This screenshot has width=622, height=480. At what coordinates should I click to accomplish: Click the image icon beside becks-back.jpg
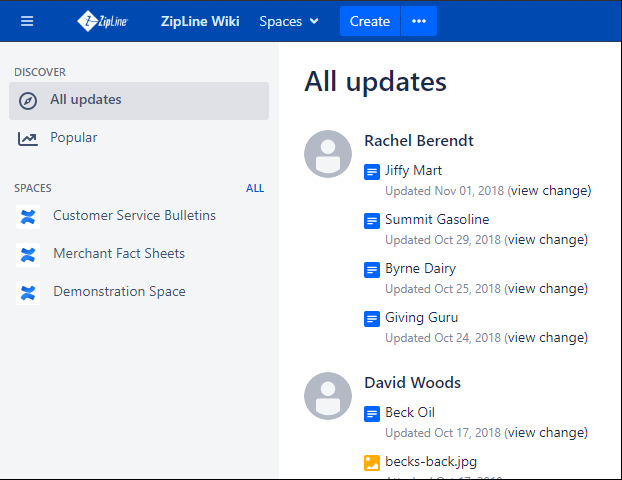click(x=372, y=463)
